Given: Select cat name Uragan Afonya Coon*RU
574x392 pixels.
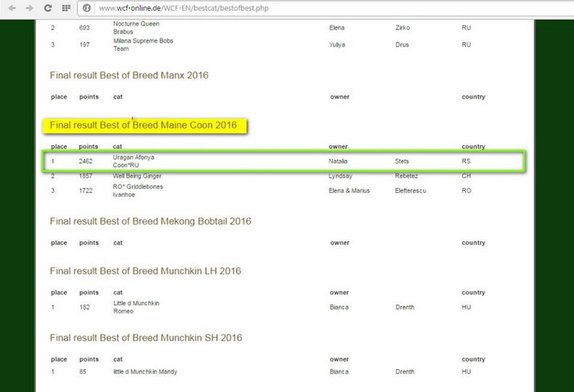Looking at the screenshot, I should (134, 161).
